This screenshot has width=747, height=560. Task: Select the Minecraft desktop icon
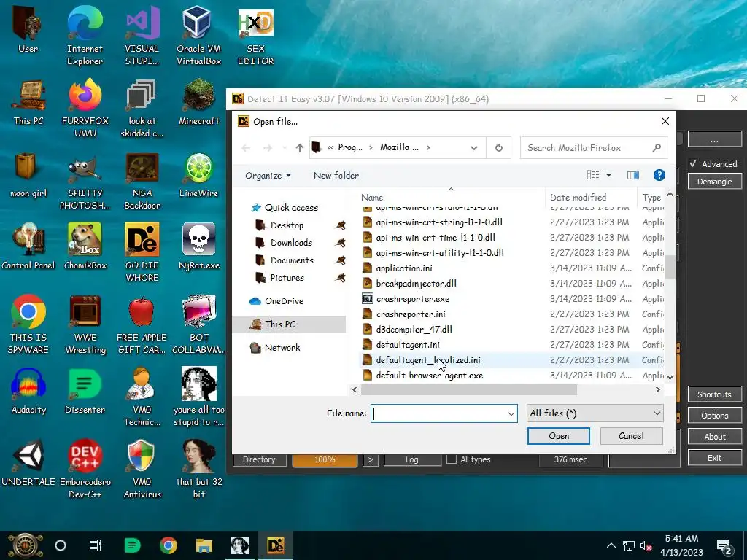pos(198,103)
